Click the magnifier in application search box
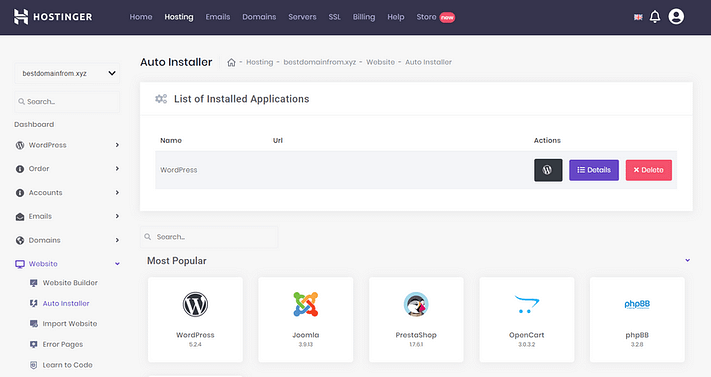Image resolution: width=711 pixels, height=377 pixels. pos(148,237)
